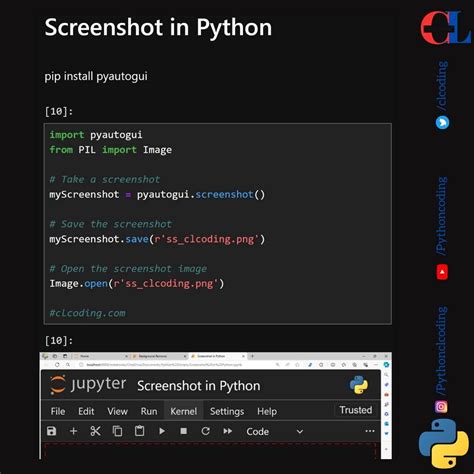Open the View menu
Image resolution: width=474 pixels, height=474 pixels.
117,411
